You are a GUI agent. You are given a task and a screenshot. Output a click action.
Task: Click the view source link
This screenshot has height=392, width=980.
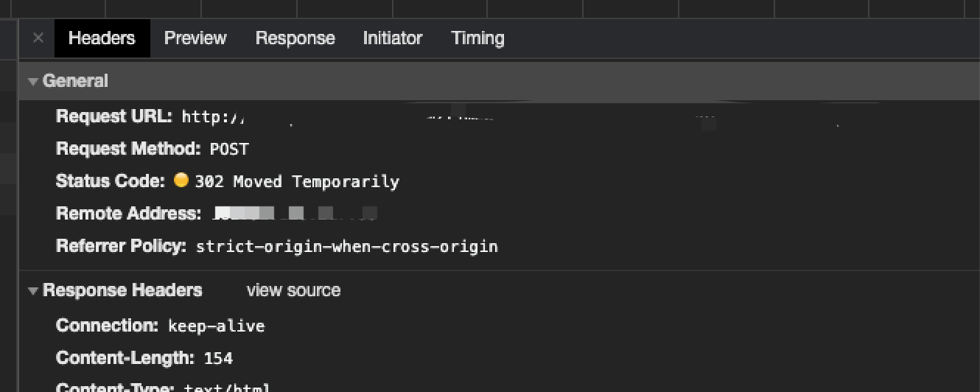293,290
